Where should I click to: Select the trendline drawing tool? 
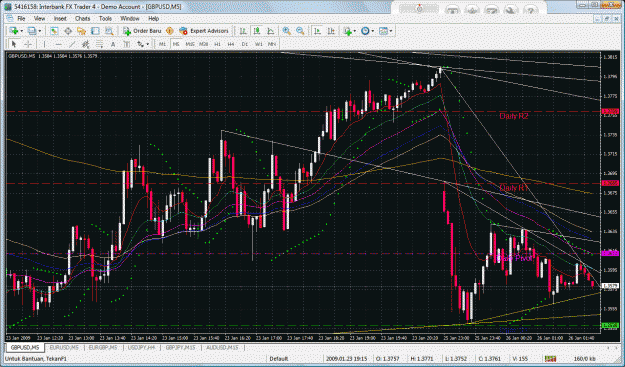click(72, 44)
